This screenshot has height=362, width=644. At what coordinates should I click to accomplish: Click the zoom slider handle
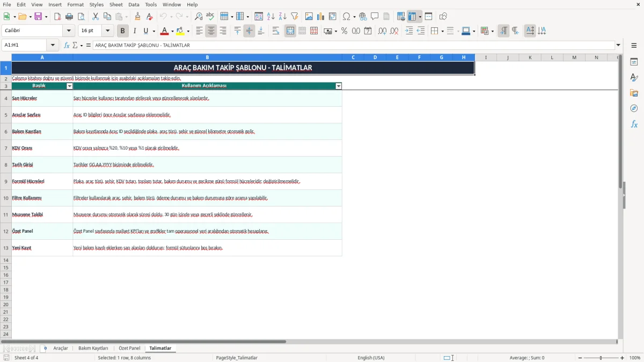pos(601,358)
